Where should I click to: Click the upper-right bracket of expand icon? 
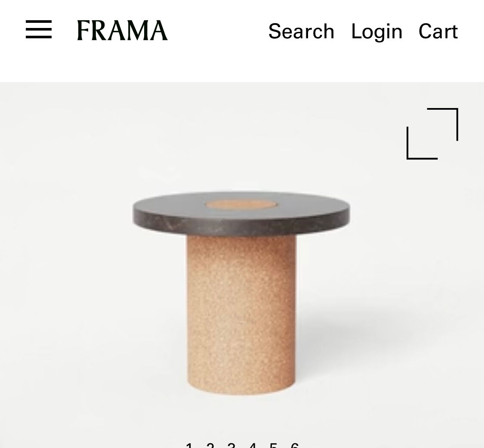coord(443,124)
